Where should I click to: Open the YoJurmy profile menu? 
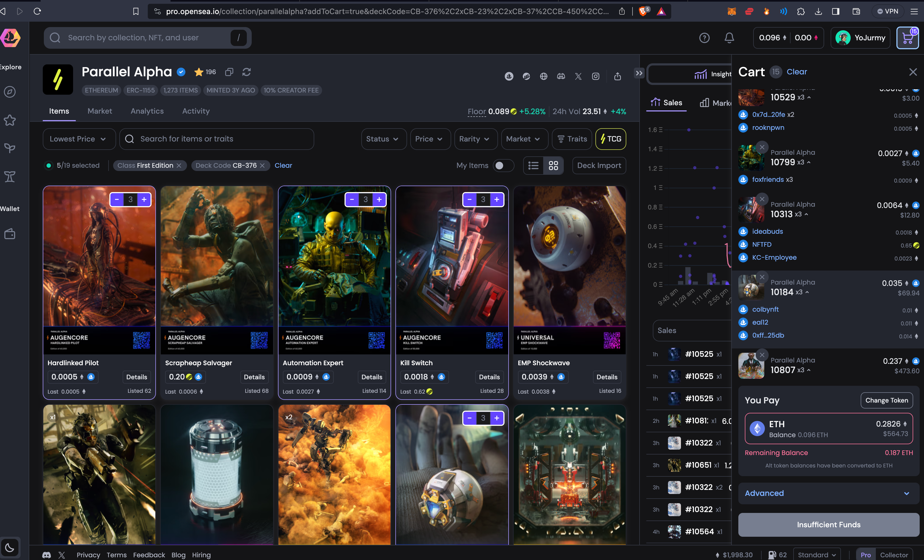[x=860, y=38]
